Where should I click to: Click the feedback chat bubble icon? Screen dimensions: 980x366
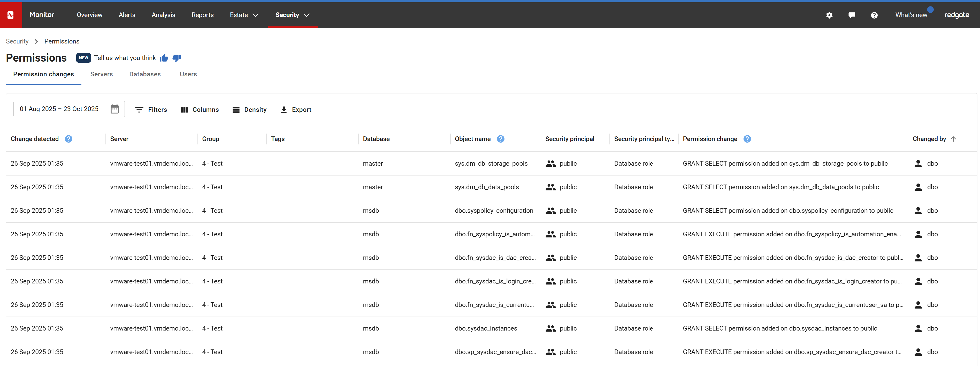(852, 15)
